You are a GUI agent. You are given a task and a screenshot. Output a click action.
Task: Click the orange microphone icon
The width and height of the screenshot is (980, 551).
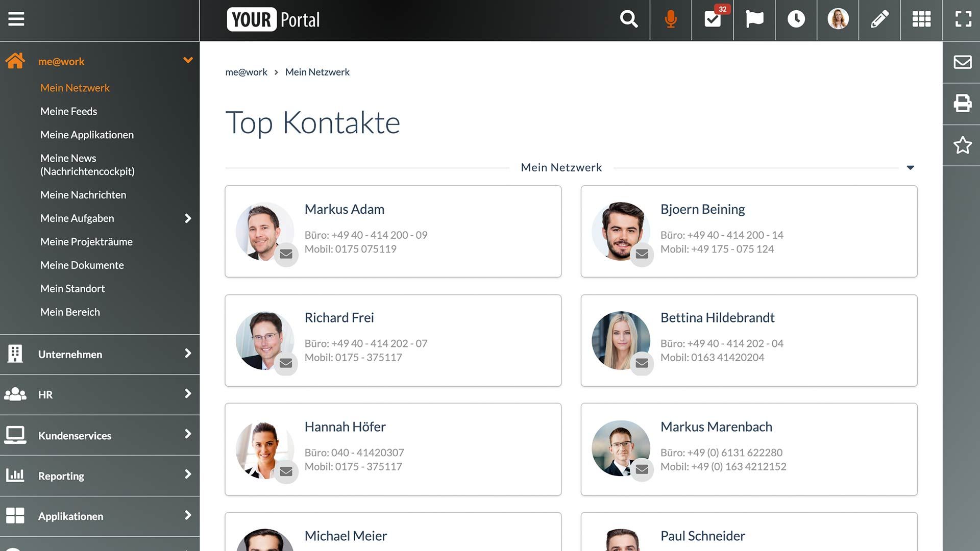coord(671,19)
